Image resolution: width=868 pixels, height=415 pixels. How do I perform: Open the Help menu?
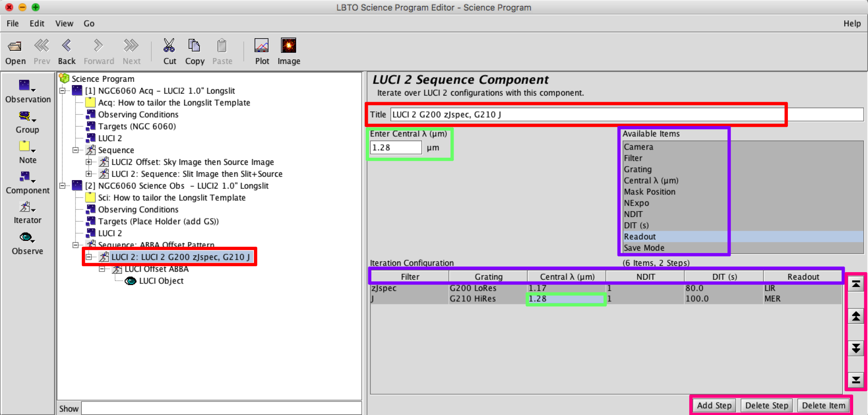click(852, 23)
